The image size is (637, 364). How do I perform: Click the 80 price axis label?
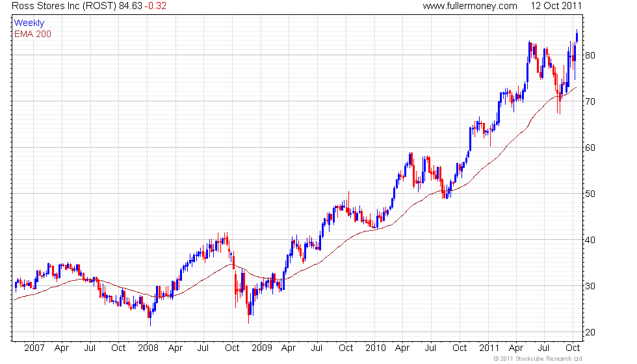click(590, 55)
